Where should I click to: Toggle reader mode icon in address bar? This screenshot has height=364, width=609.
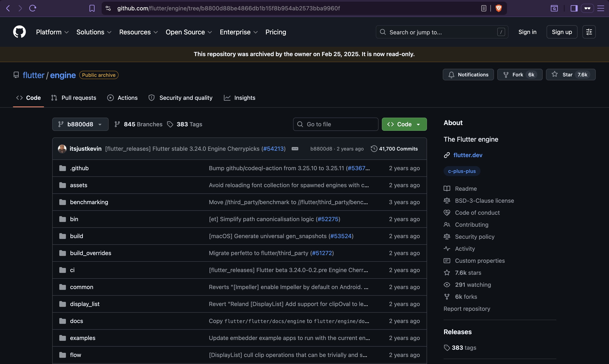coord(484,8)
